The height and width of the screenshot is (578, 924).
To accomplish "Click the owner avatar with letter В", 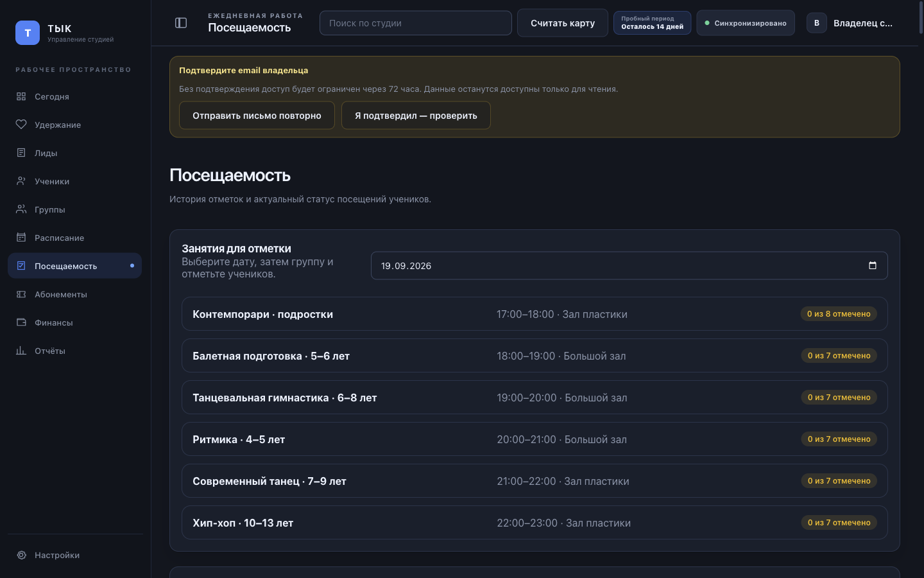I will pos(816,23).
